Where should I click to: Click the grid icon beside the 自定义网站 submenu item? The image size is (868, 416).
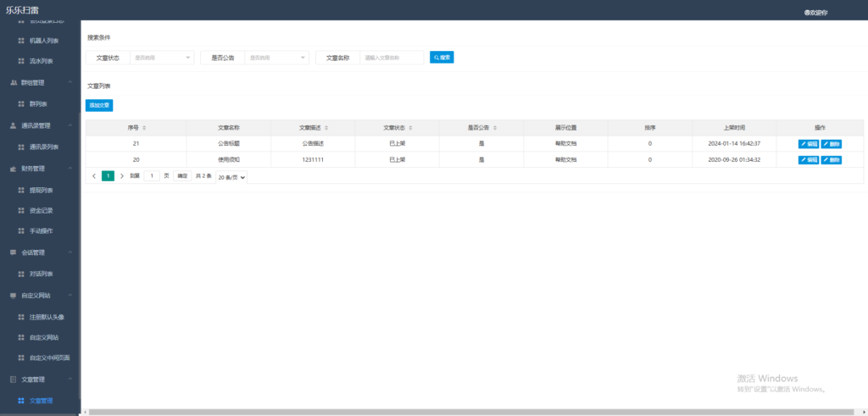(21, 337)
